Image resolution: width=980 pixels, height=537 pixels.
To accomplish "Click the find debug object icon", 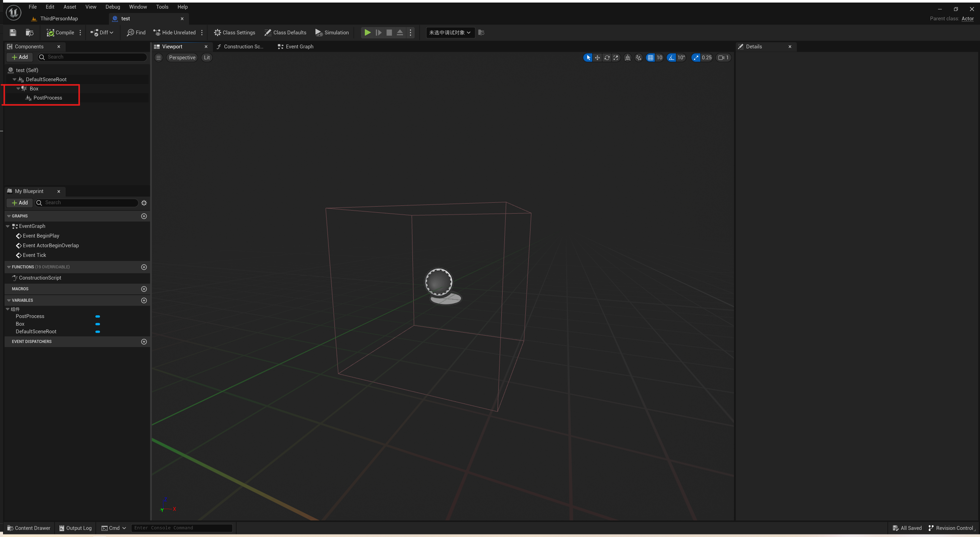I will click(481, 33).
